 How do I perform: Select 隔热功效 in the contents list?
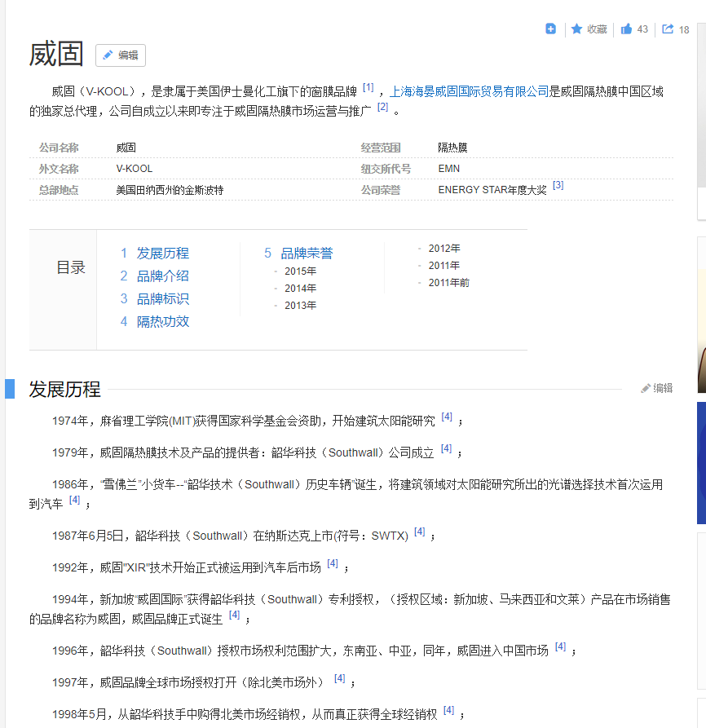coord(162,321)
